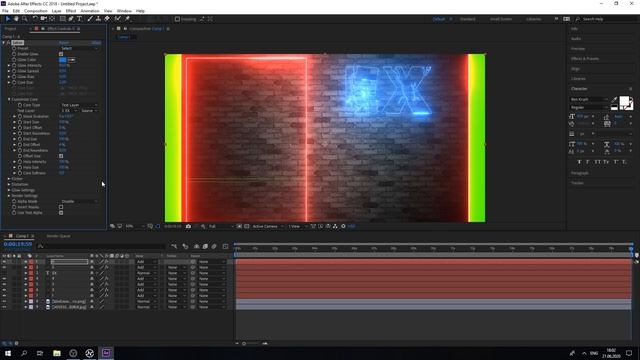640x360 pixels.
Task: Click the eyedropper in the Character panel
Action: (614, 100)
